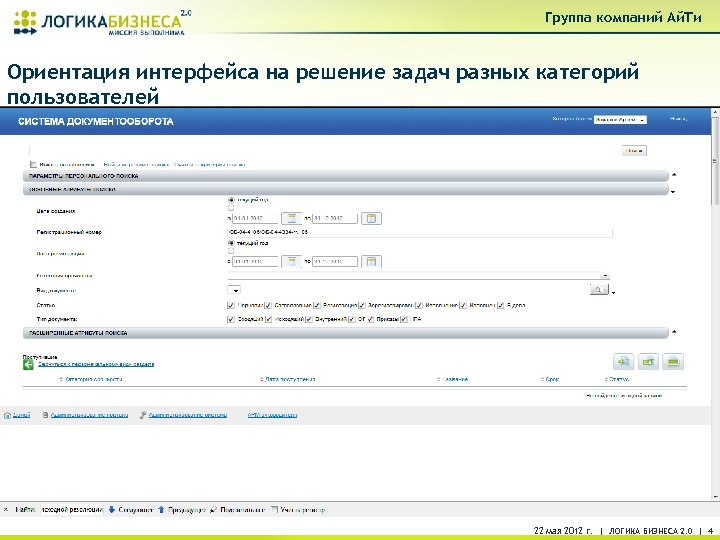Click the 'Вернуться к персональным' link
Image resolution: width=720 pixels, height=540 pixels.
pyautogui.click(x=96, y=364)
